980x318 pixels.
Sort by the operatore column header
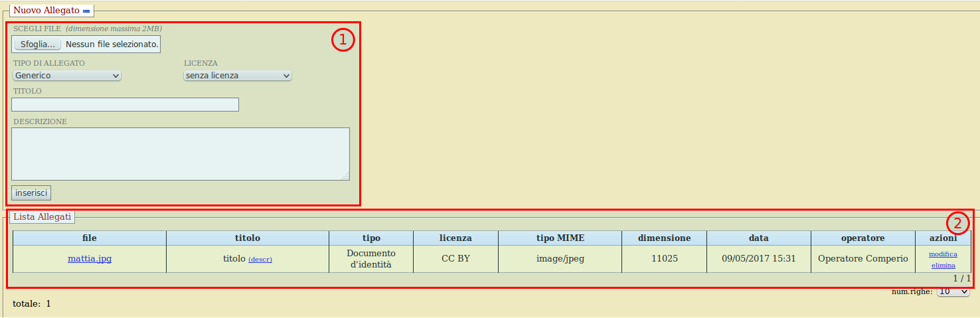point(862,238)
